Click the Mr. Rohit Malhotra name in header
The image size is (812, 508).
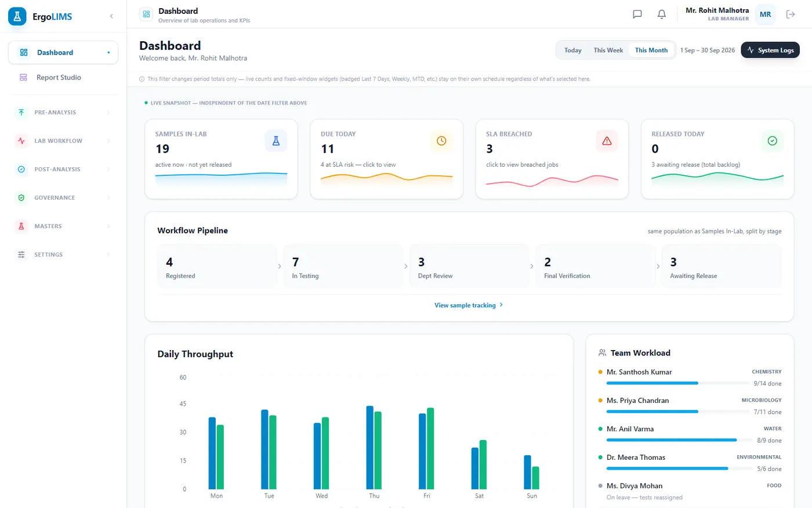tap(717, 10)
